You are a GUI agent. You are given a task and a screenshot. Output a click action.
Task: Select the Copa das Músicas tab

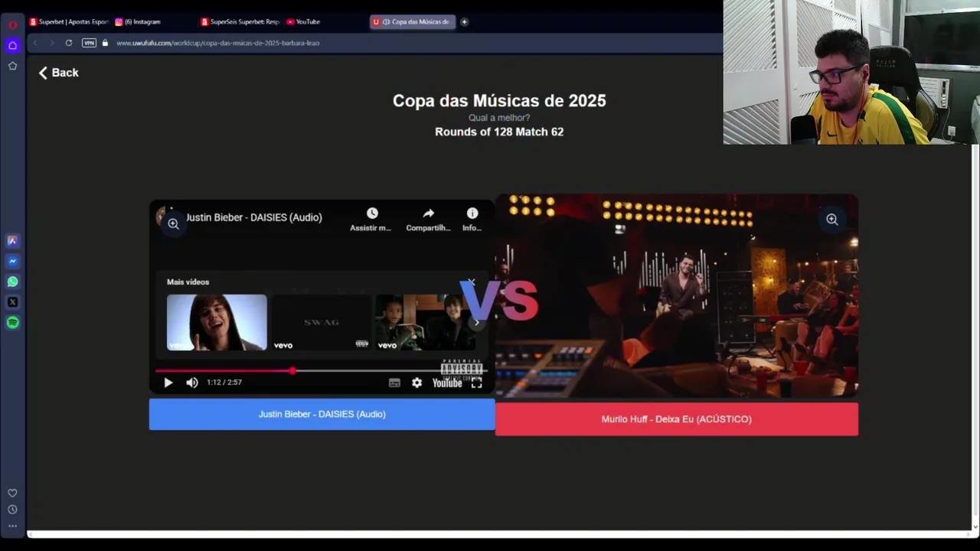pos(413,21)
